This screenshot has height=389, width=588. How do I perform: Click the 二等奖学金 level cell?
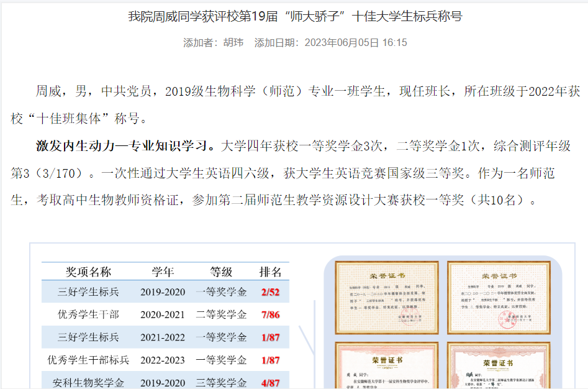(x=220, y=315)
